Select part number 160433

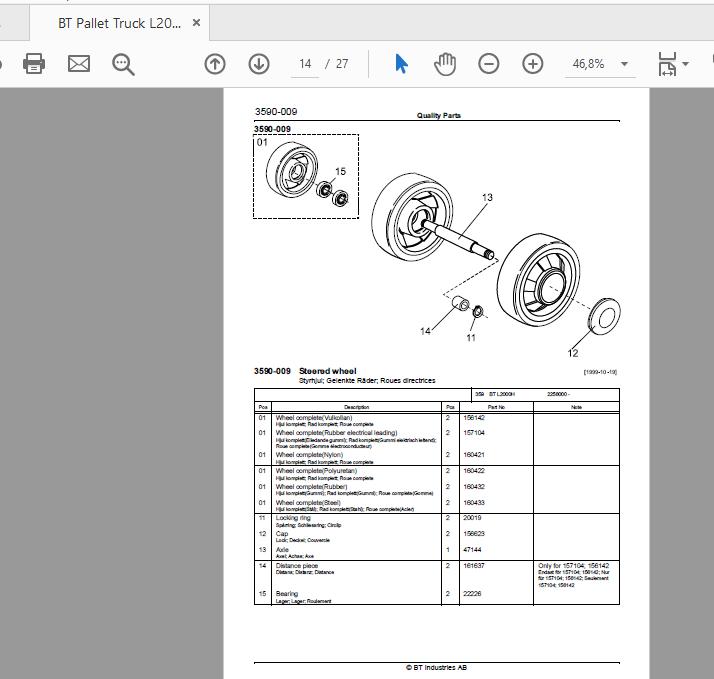coord(474,502)
